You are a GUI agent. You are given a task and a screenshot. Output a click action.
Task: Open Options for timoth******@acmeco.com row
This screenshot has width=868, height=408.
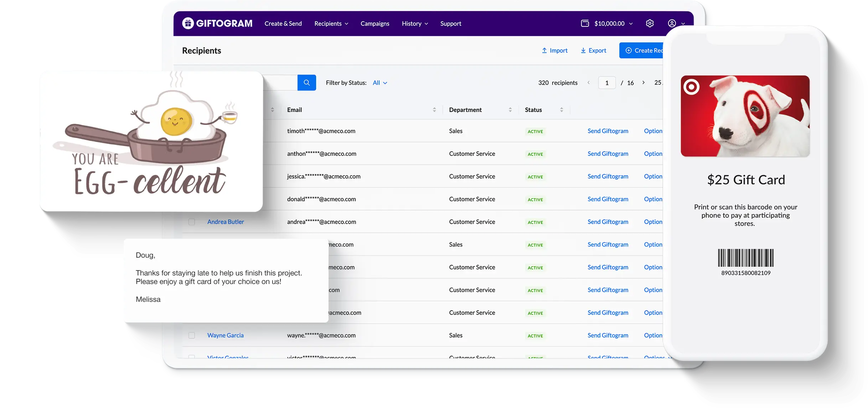[x=653, y=131]
